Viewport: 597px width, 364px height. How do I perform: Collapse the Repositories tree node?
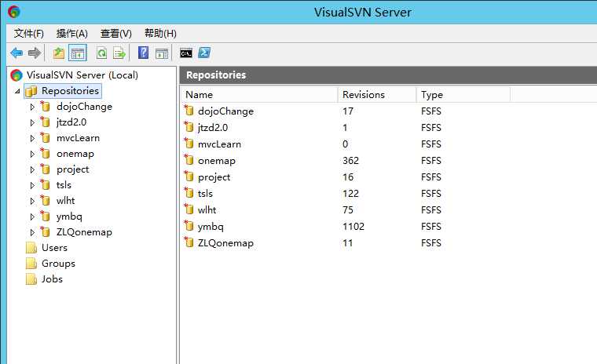17,91
